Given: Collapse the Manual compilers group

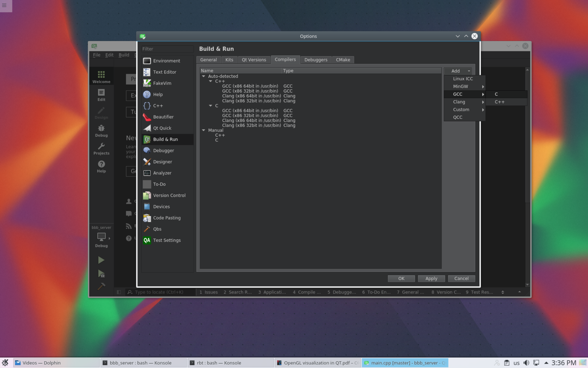Looking at the screenshot, I should point(204,130).
